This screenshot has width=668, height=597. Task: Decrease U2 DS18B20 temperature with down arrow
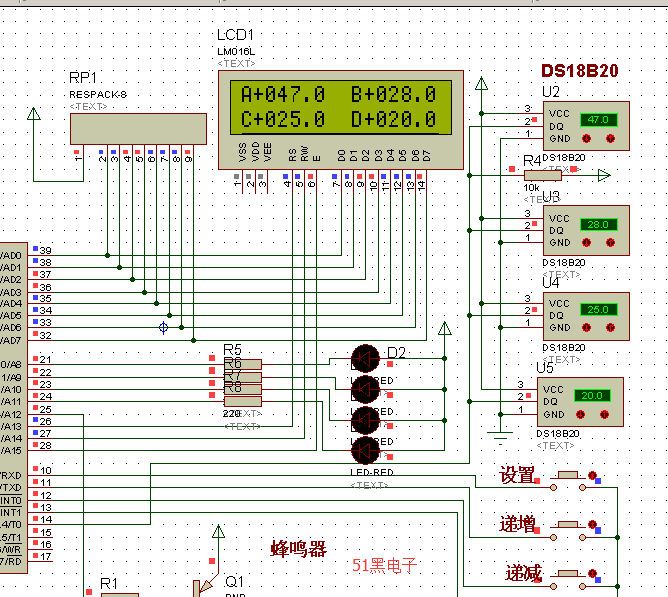tap(587, 138)
